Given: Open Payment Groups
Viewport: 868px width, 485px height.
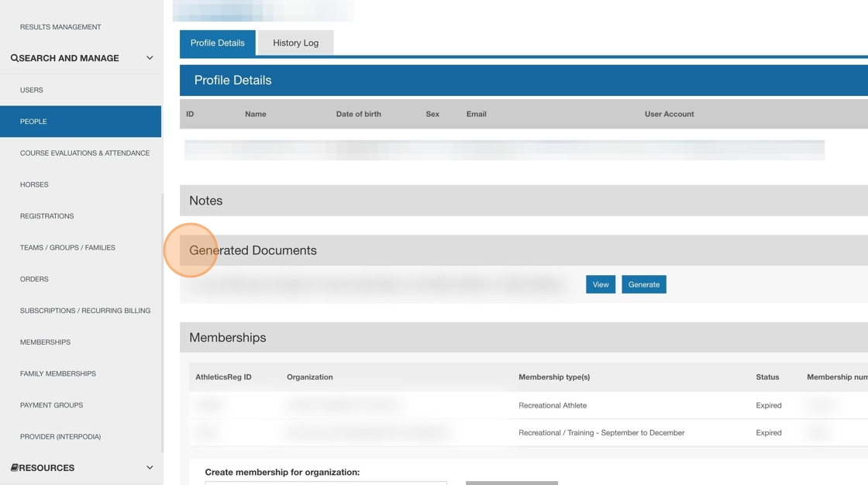Looking at the screenshot, I should tap(51, 405).
